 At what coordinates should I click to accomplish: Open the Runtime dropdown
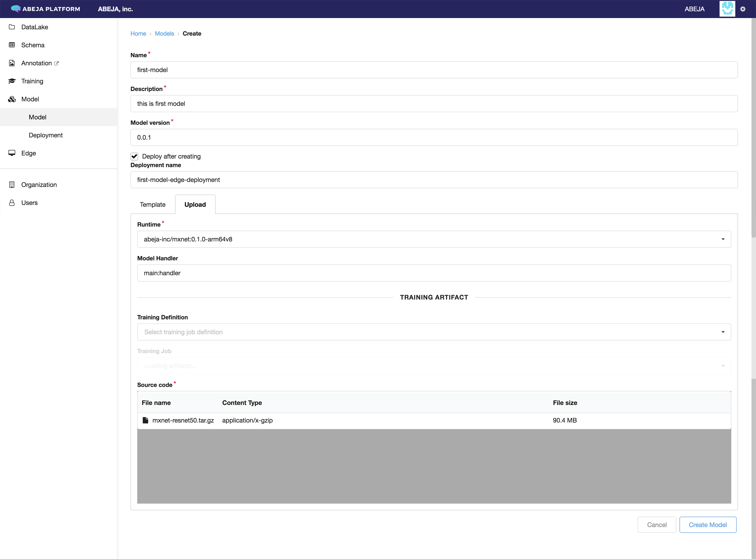[x=434, y=239]
